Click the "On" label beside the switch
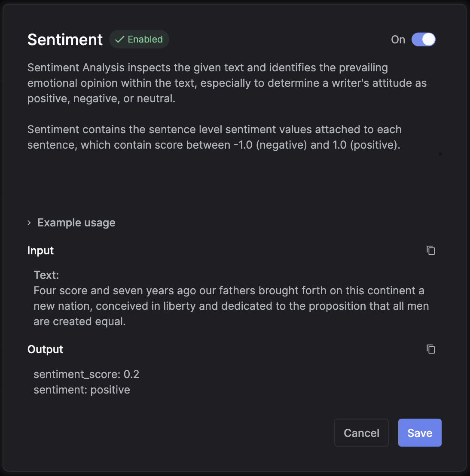This screenshot has width=470, height=476. point(398,40)
